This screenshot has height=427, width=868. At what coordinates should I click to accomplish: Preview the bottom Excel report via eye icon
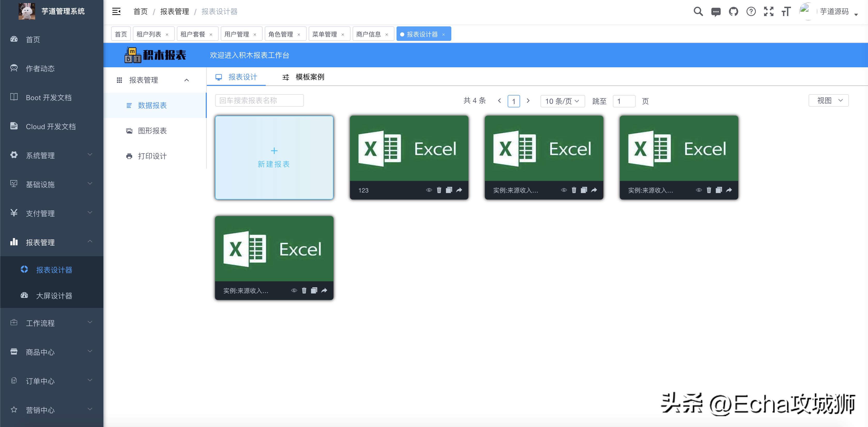pyautogui.click(x=294, y=290)
